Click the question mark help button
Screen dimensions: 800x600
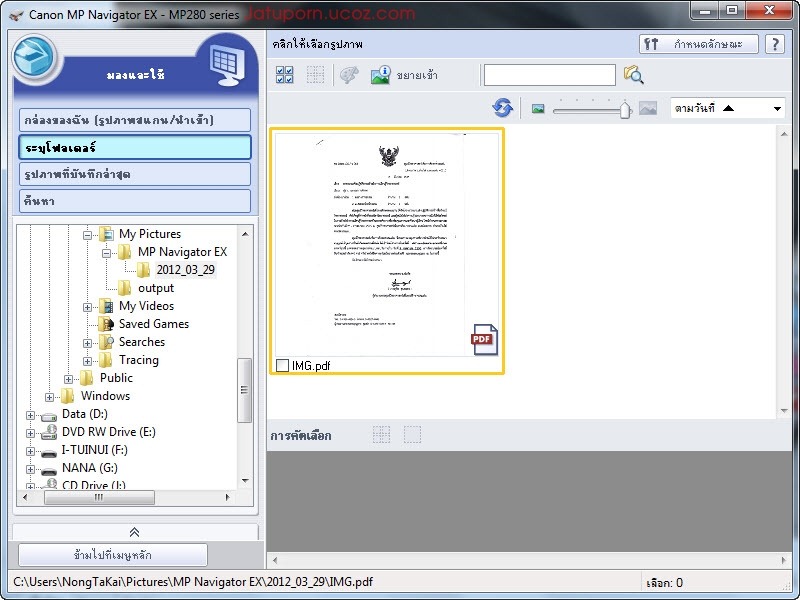tap(775, 44)
